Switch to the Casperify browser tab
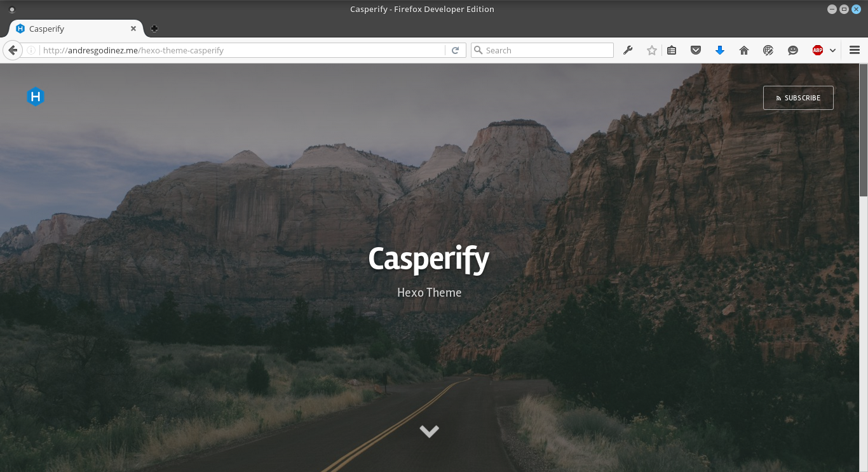The width and height of the screenshot is (868, 472). click(x=70, y=29)
